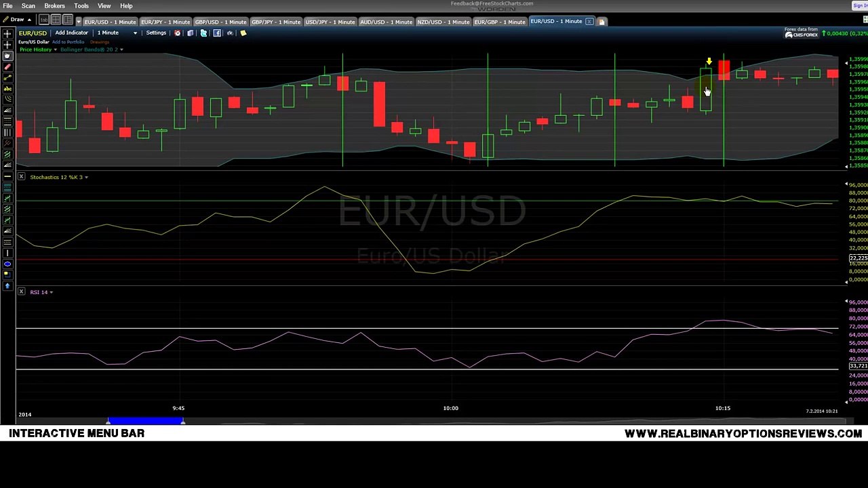Screen dimensions: 868x488
Task: Open the Scan menu
Action: (x=28, y=5)
